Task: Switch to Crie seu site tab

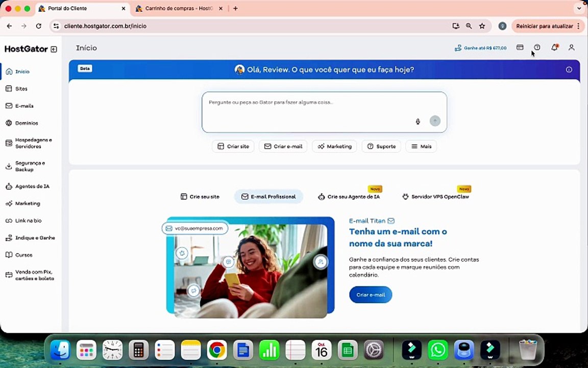Action: 200,196
